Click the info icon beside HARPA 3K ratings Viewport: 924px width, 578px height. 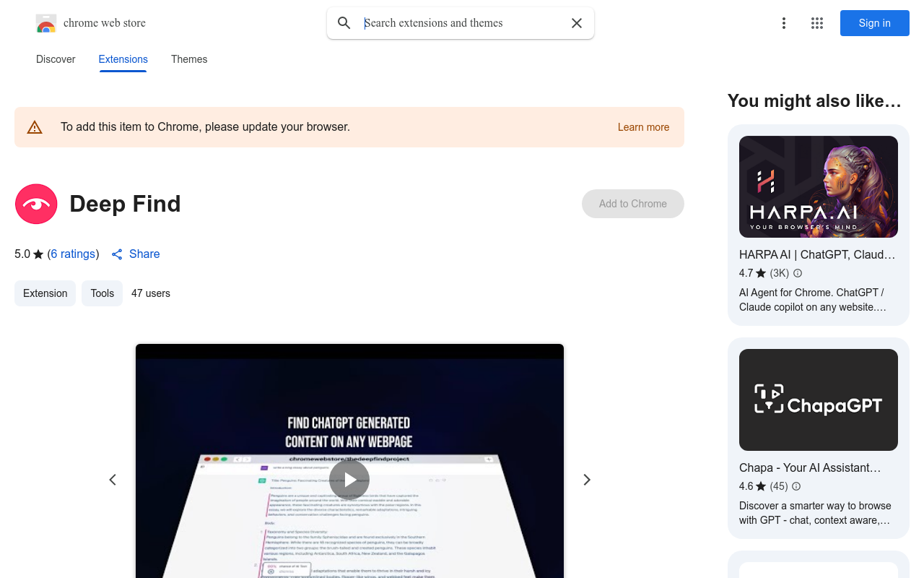tap(798, 273)
